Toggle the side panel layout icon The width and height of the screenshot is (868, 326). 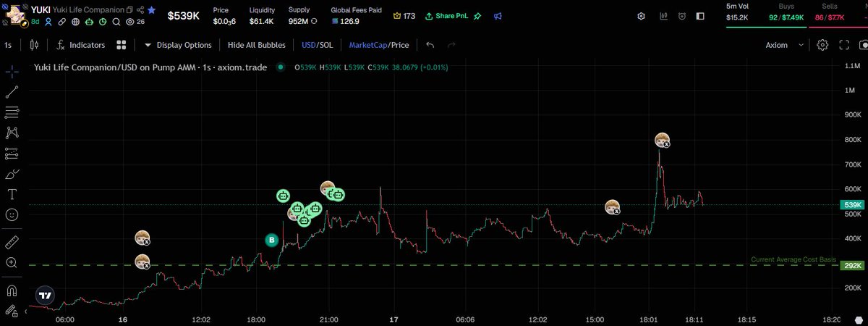coord(699,16)
